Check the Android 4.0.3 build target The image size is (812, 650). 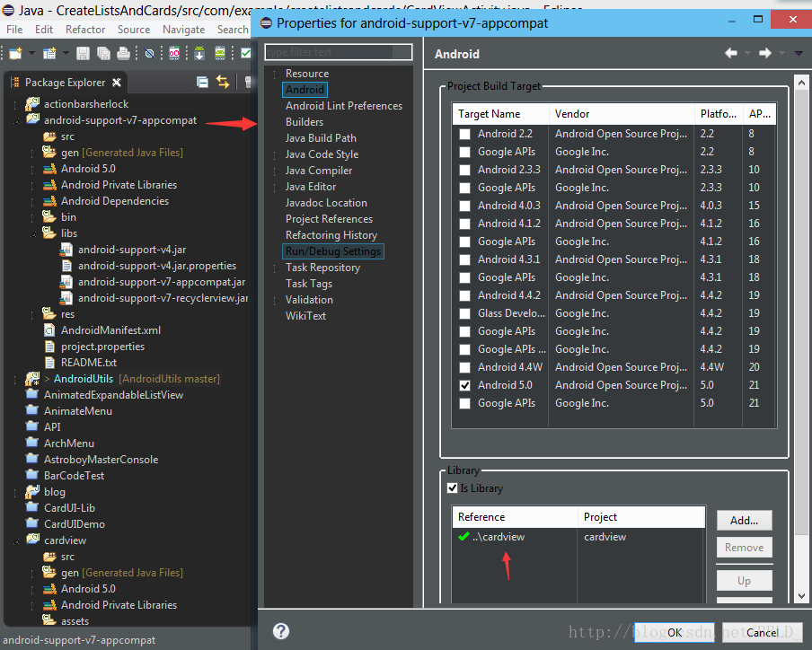tap(465, 206)
